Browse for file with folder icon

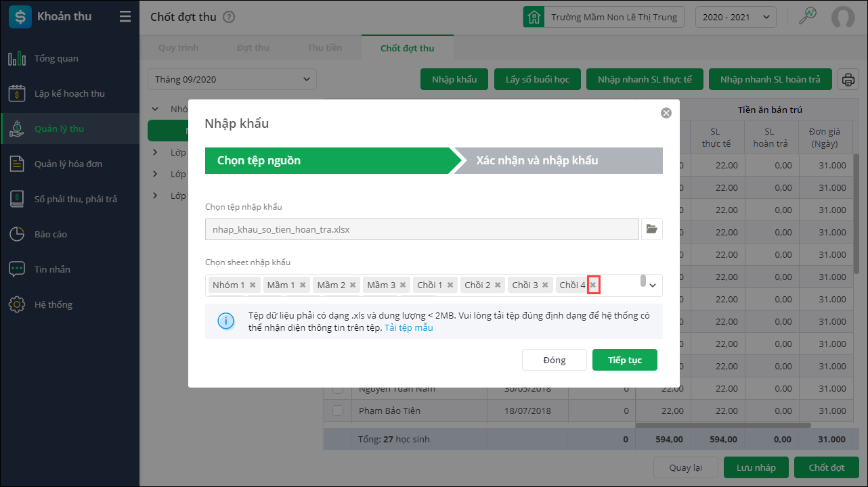tap(652, 229)
